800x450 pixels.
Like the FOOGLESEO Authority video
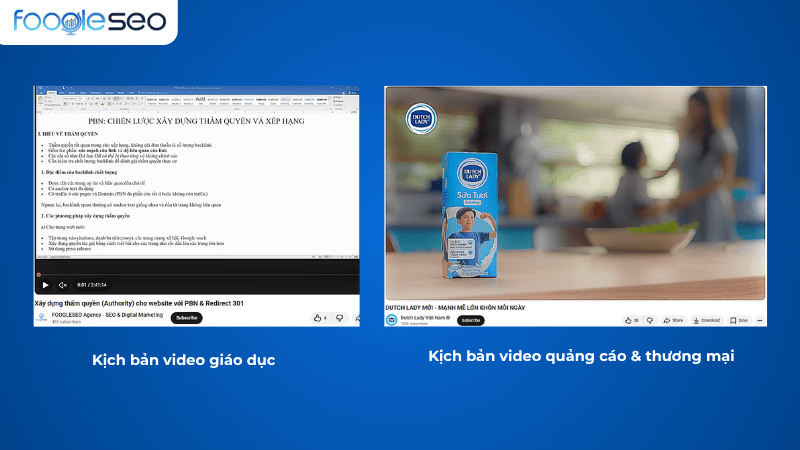pos(320,318)
